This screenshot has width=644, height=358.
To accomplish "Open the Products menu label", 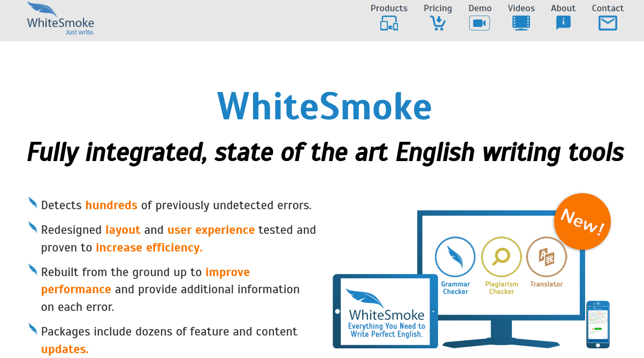I will tap(389, 8).
